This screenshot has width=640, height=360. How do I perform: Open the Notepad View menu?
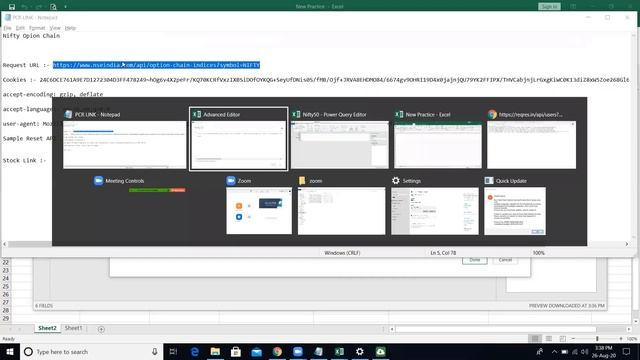tap(55, 28)
